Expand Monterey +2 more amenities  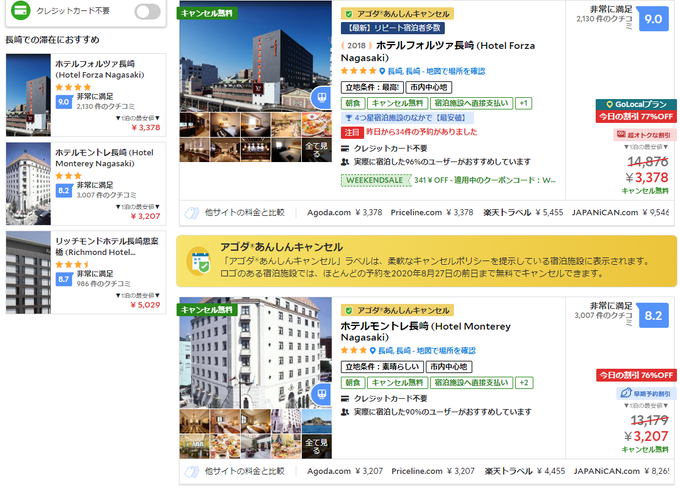[524, 383]
